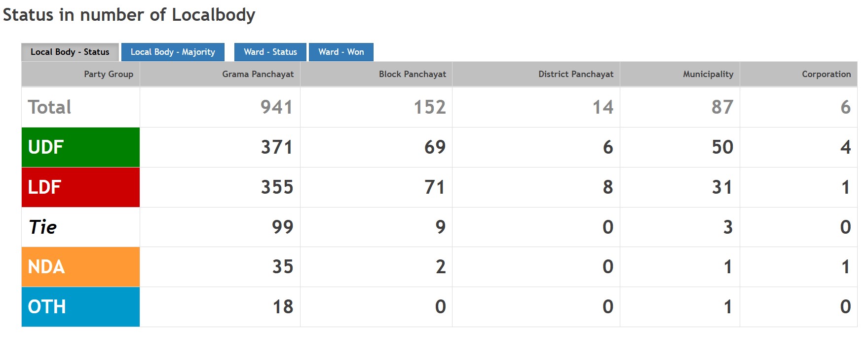The height and width of the screenshot is (337, 868).
Task: Click LDF Block Panchayat value 71
Action: point(435,187)
